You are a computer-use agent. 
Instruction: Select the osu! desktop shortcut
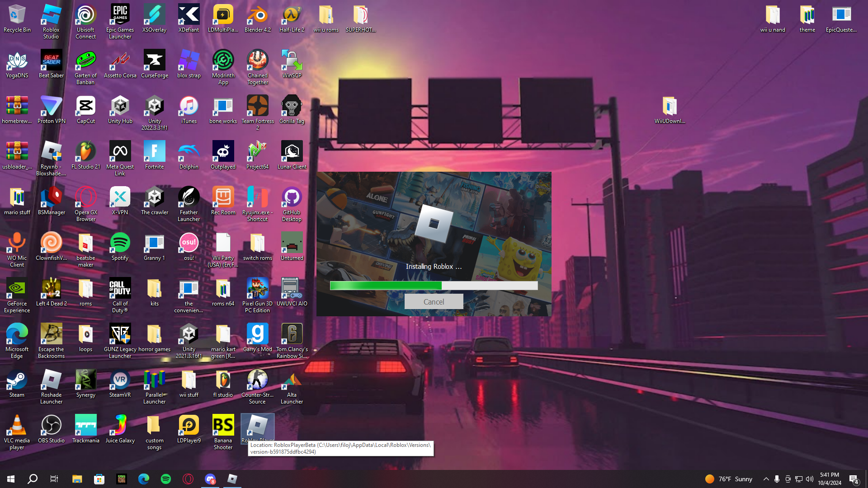(189, 247)
